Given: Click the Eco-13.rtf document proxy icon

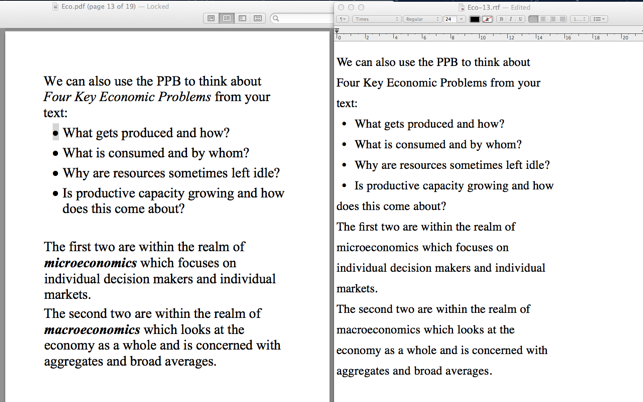Looking at the screenshot, I should pos(461,7).
